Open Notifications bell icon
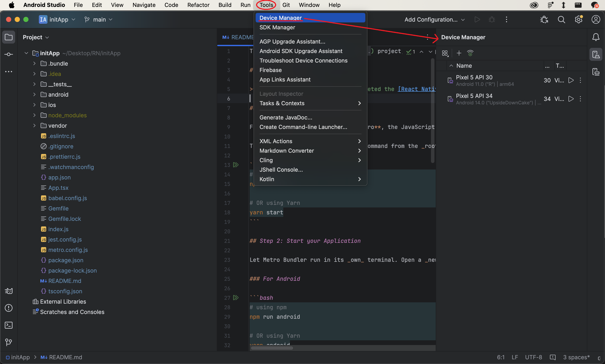Image resolution: width=605 pixels, height=364 pixels. (x=596, y=37)
